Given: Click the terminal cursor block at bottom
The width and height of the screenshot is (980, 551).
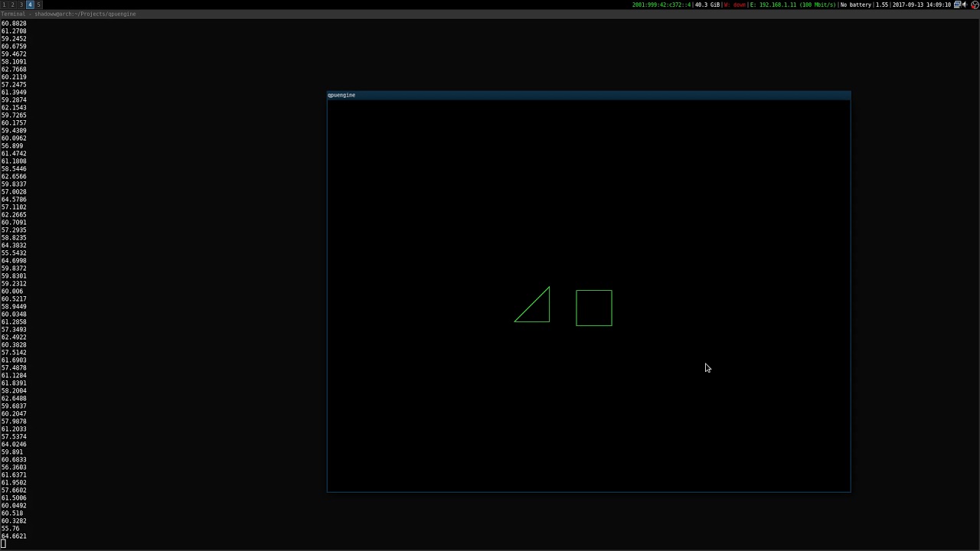Looking at the screenshot, I should click(3, 544).
